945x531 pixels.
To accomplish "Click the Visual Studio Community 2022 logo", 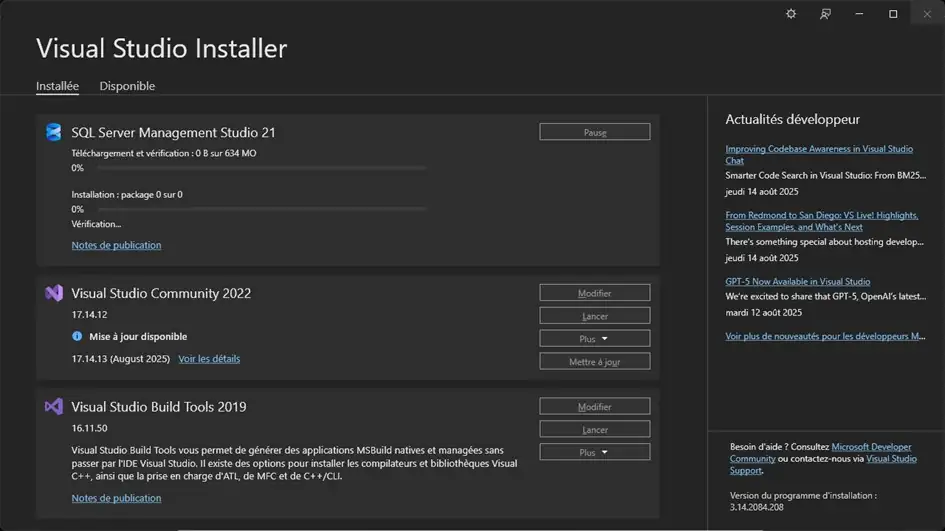I will [54, 293].
